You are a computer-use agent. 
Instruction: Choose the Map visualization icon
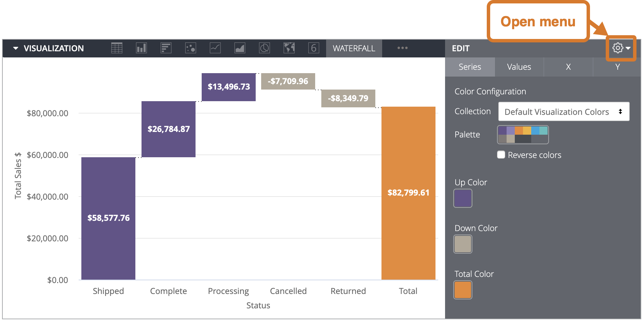click(x=289, y=48)
